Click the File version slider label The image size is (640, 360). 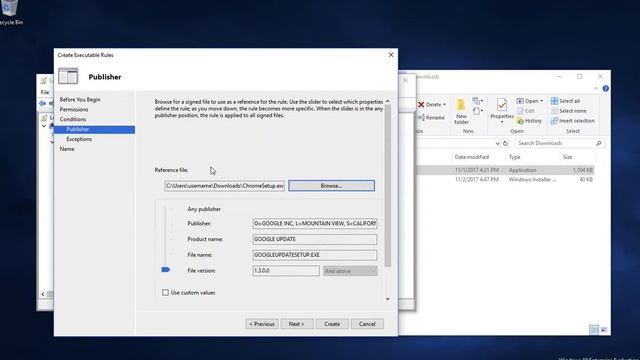tap(201, 271)
